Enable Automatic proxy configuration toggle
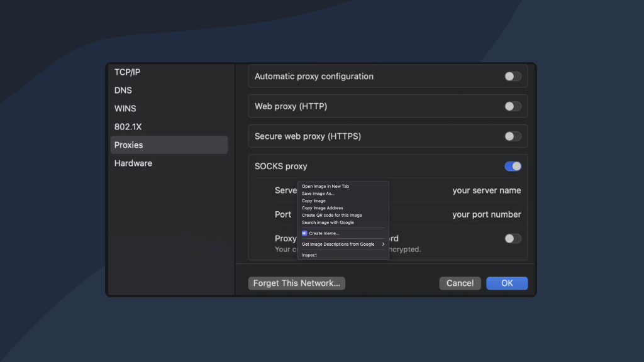 [513, 77]
